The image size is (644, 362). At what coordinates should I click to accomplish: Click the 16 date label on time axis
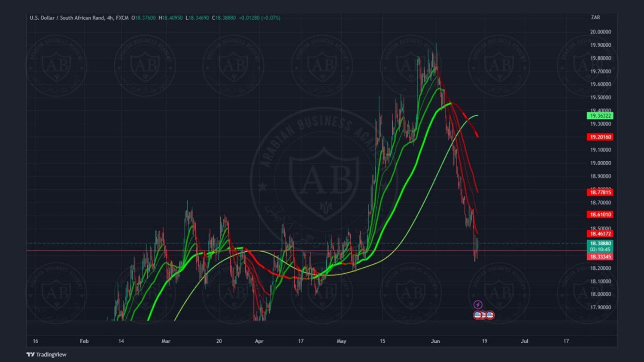point(35,341)
